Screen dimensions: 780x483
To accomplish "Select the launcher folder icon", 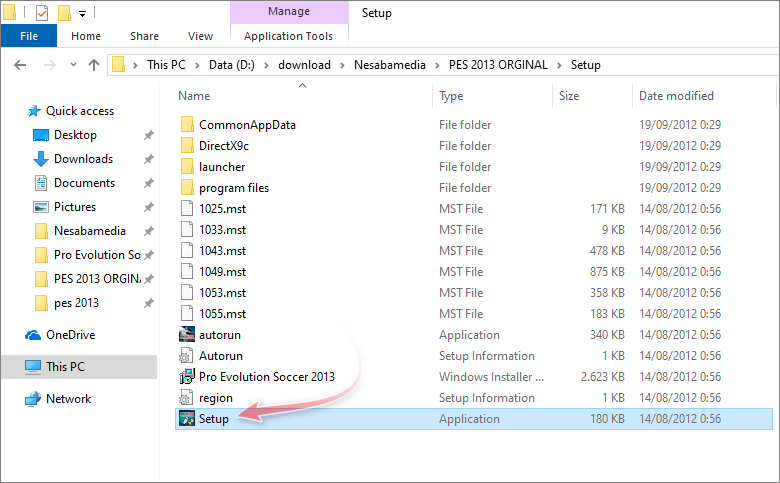I will tap(187, 166).
